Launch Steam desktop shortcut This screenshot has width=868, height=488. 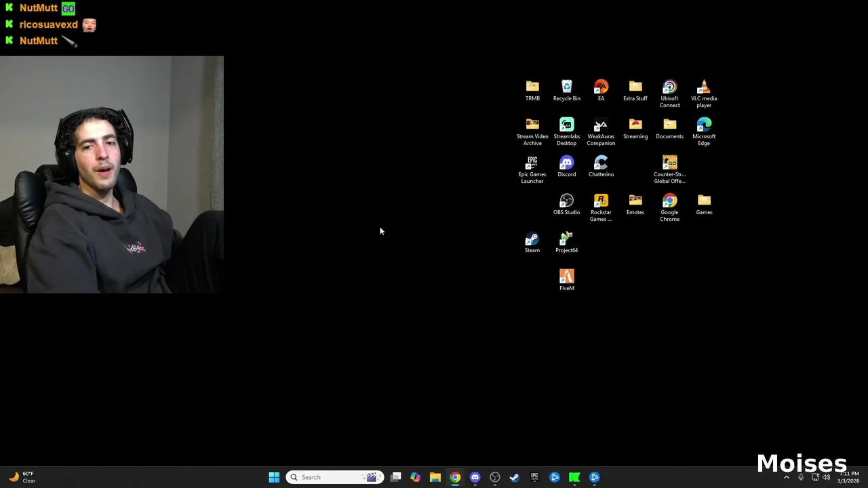pyautogui.click(x=532, y=242)
